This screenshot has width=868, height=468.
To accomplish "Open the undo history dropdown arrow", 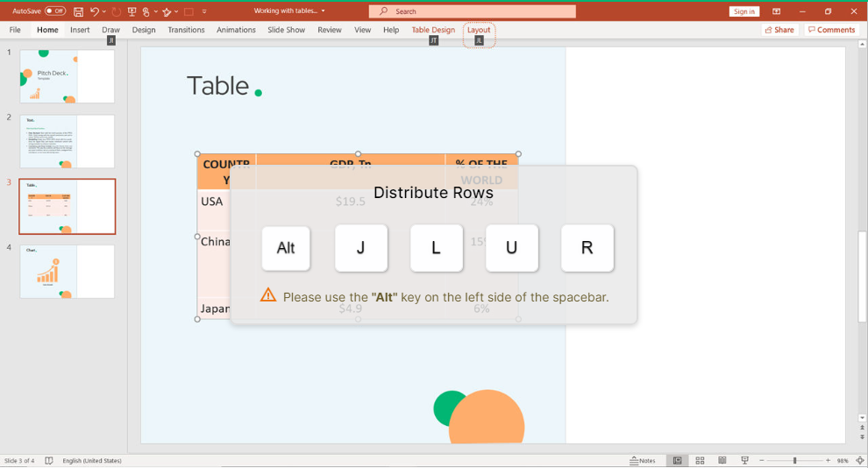I will pyautogui.click(x=104, y=11).
